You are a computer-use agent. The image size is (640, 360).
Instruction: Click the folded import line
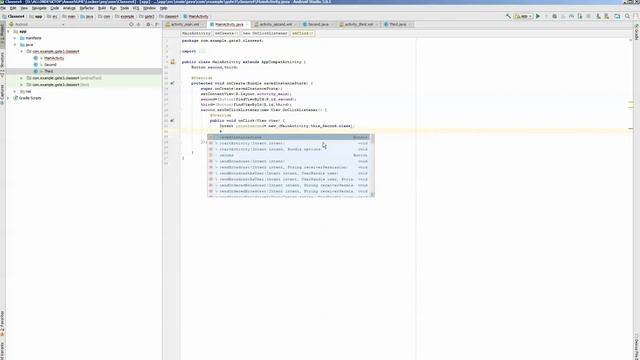pyautogui.click(x=193, y=51)
